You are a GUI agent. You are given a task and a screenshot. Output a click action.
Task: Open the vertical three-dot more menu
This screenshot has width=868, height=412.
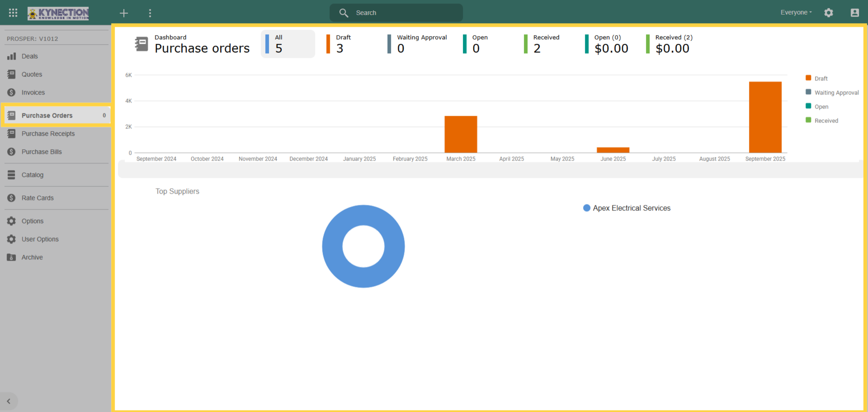150,13
